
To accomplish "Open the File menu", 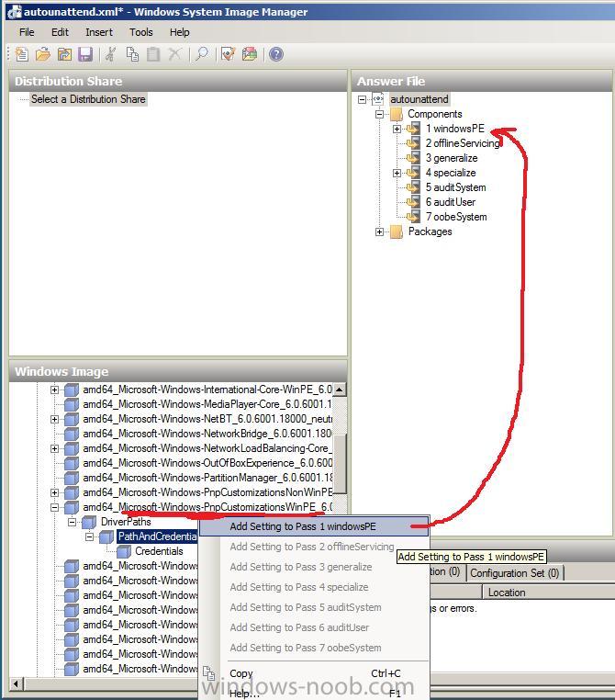I will [x=27, y=32].
